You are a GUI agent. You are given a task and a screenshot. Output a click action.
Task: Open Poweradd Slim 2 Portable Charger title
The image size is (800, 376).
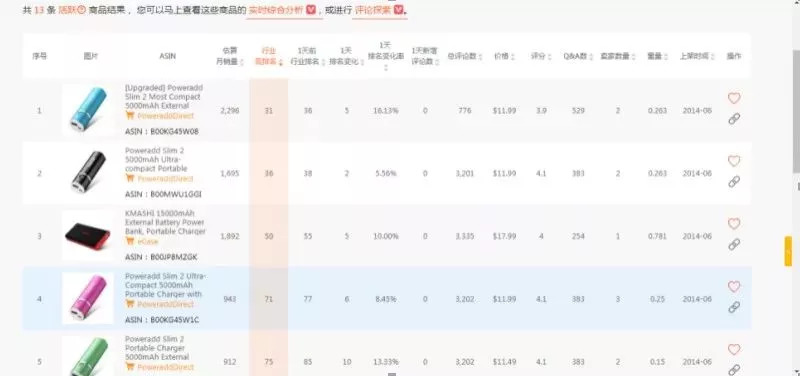(x=157, y=347)
